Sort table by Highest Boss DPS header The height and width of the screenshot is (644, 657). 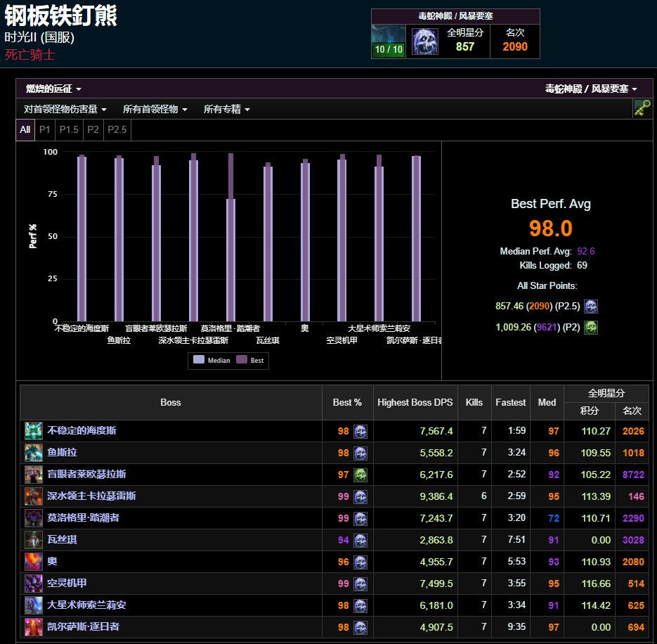(x=415, y=403)
